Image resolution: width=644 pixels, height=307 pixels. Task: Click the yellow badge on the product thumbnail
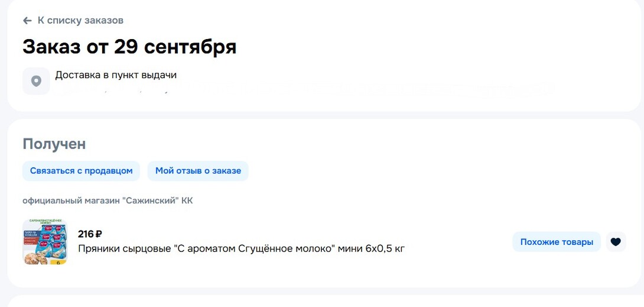(x=59, y=261)
